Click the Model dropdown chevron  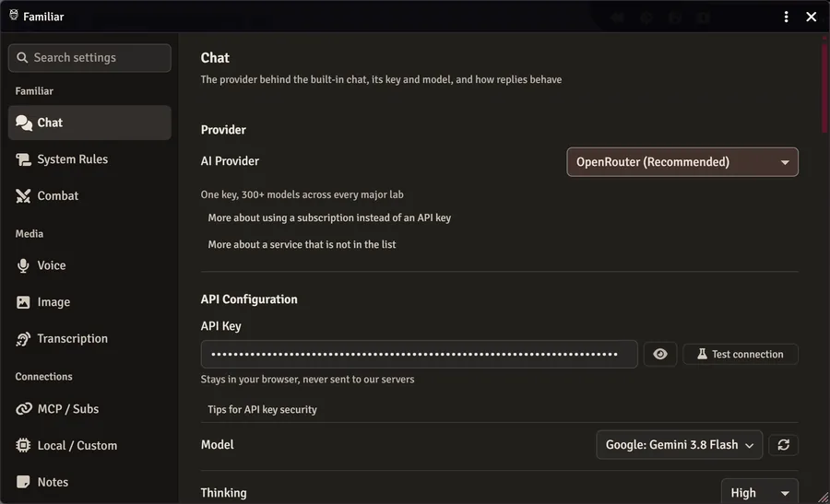point(750,445)
